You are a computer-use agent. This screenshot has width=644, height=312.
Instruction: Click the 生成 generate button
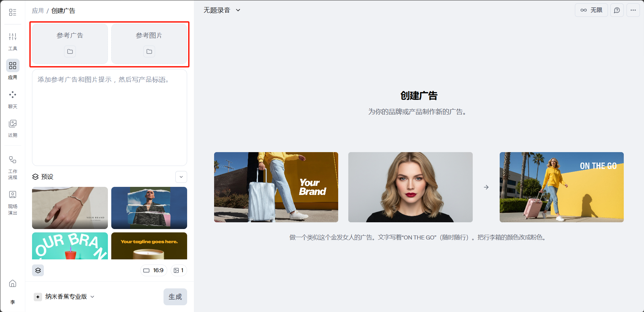coord(175,296)
